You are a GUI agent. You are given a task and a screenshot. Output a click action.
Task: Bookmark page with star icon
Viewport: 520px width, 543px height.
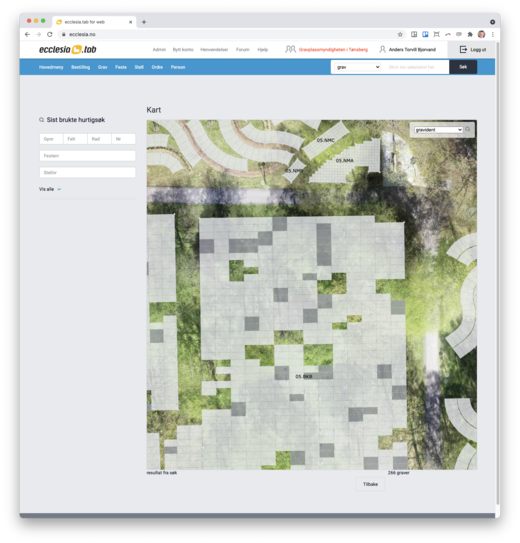pyautogui.click(x=400, y=34)
